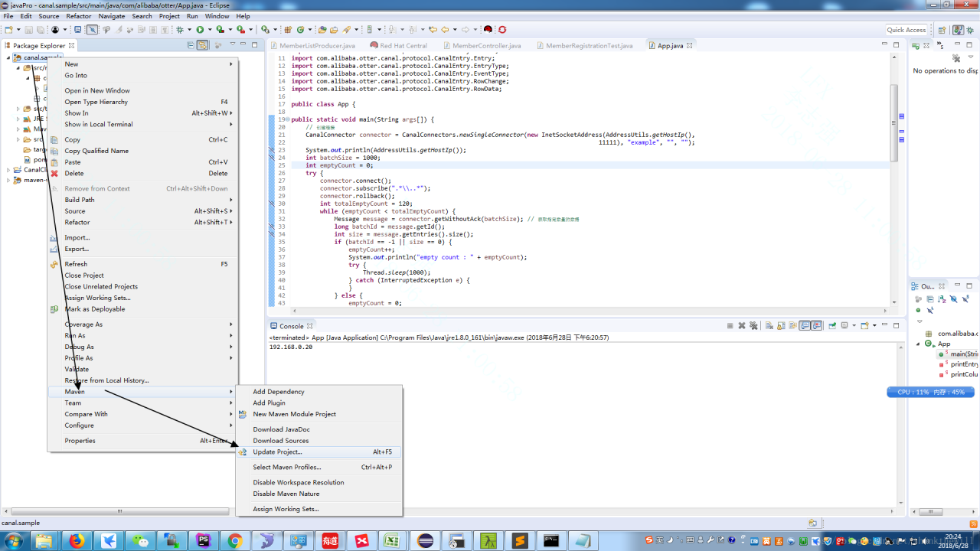Click the New Java Class toolbar icon
The height and width of the screenshot is (551, 980).
point(300,30)
